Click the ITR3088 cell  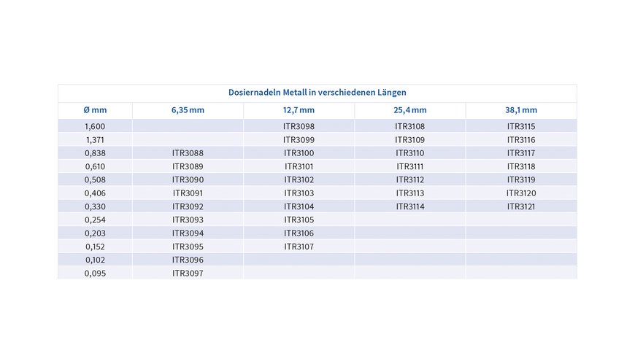(188, 153)
